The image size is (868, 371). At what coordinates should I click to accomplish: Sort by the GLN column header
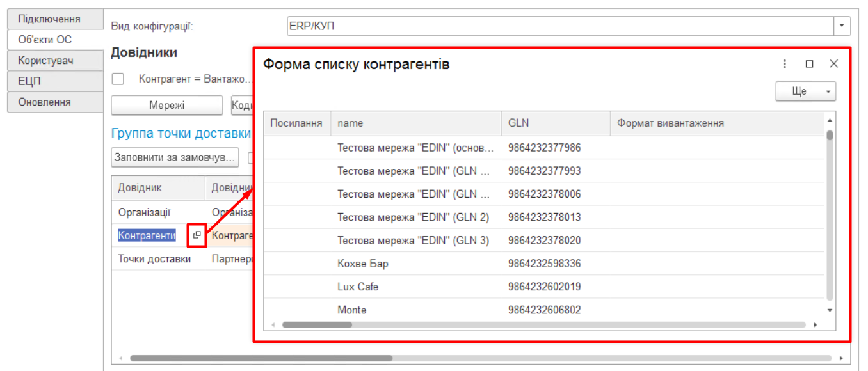554,123
